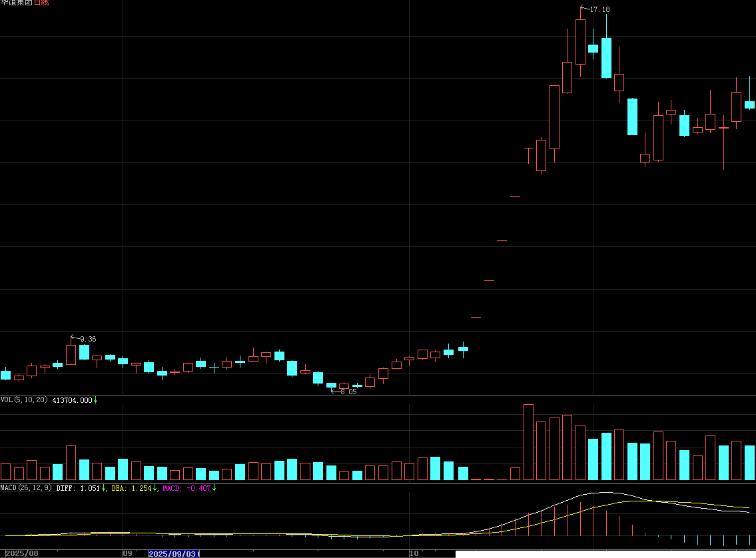Open the MACD(26,12,9) indicator label
Screen dimensions: 756x558
click(x=26, y=488)
